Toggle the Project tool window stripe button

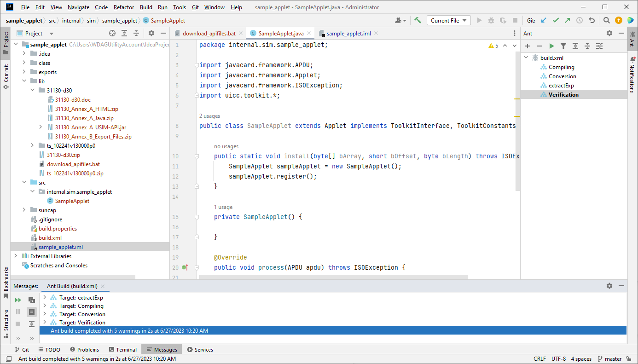click(6, 42)
